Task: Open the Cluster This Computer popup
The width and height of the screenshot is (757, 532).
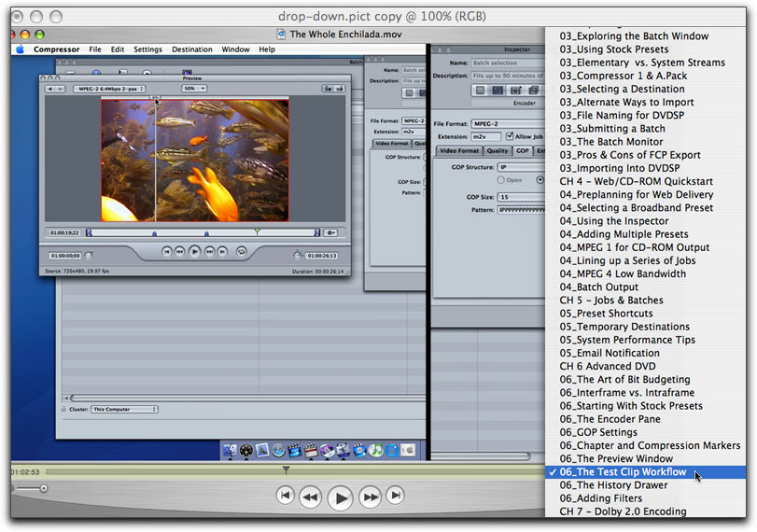Action: 124,410
